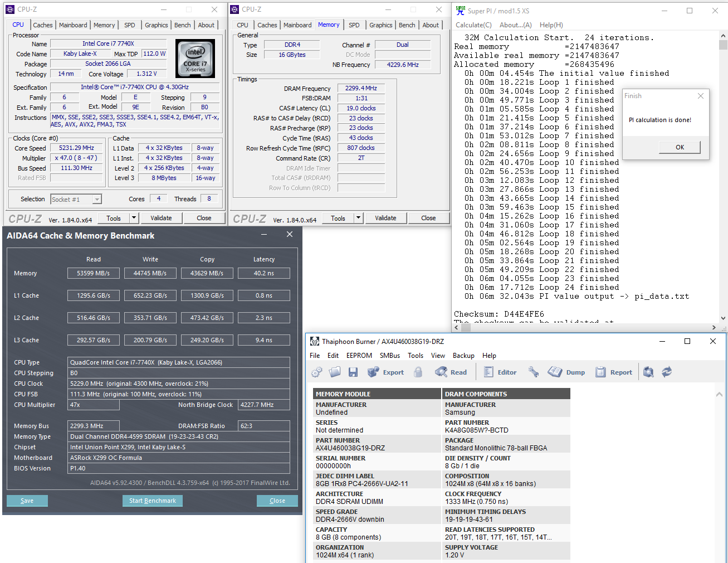Expand the Tools arrow in left CPU-Z window
The width and height of the screenshot is (728, 563).
[134, 218]
